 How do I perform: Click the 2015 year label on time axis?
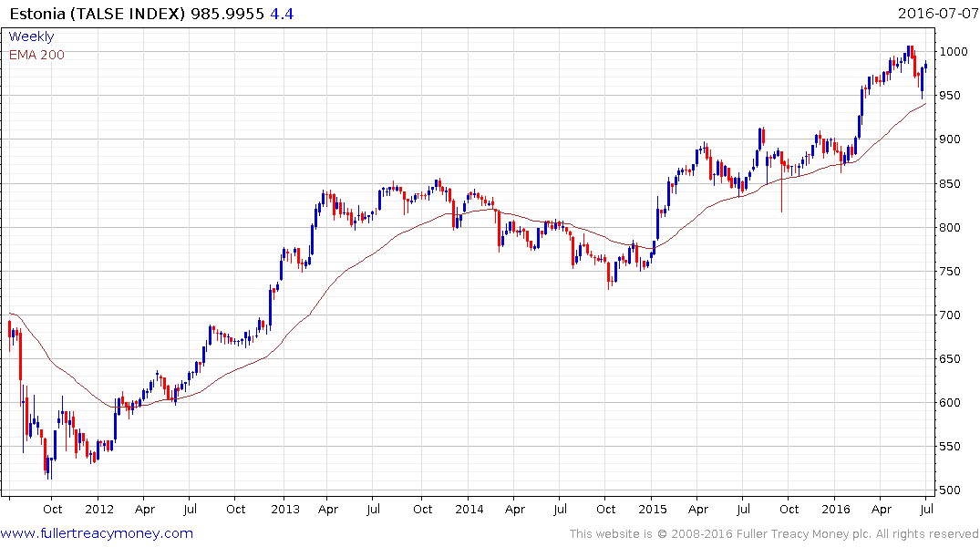point(653,509)
